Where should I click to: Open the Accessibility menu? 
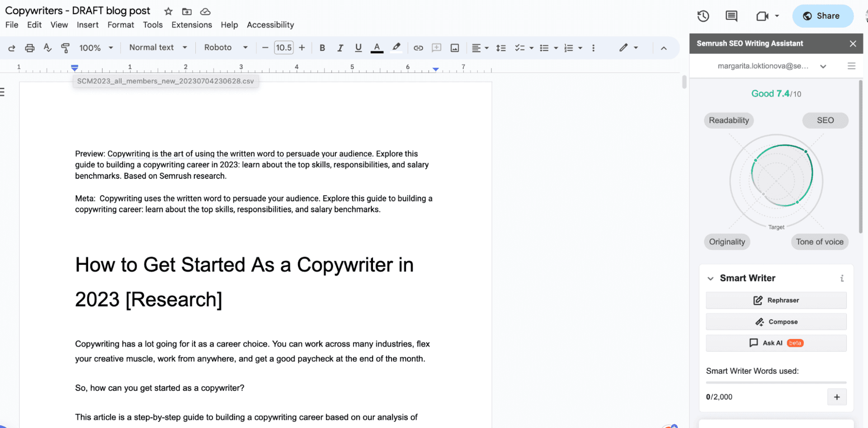tap(270, 25)
